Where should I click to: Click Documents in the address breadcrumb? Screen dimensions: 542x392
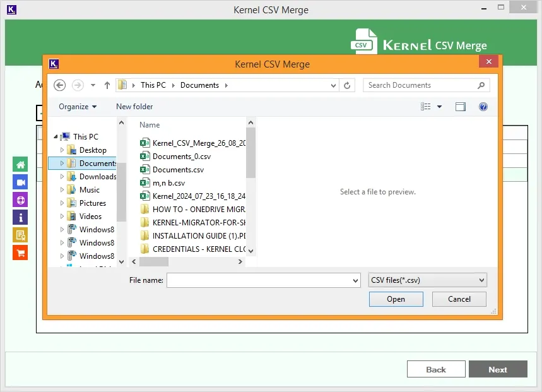(x=199, y=85)
